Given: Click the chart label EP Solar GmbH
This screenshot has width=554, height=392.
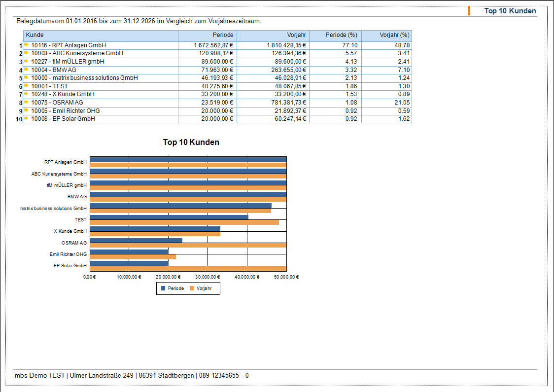Looking at the screenshot, I should click(x=70, y=265).
